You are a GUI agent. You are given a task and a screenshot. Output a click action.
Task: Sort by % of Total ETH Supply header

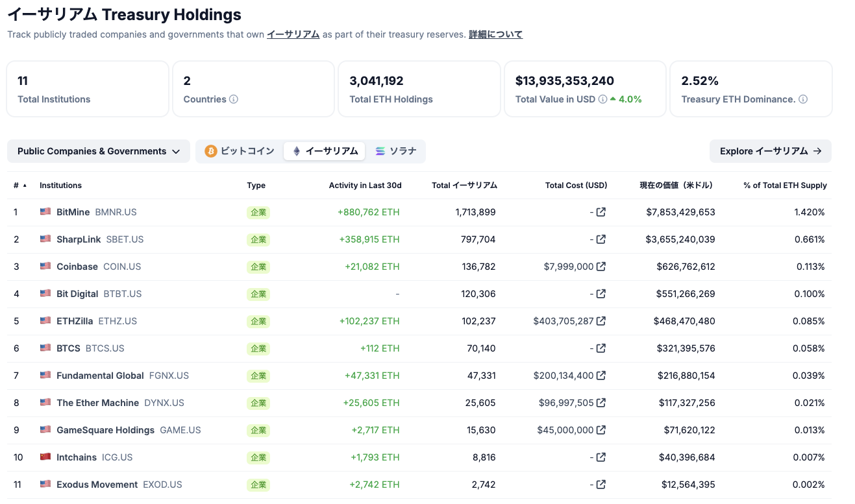click(x=785, y=186)
